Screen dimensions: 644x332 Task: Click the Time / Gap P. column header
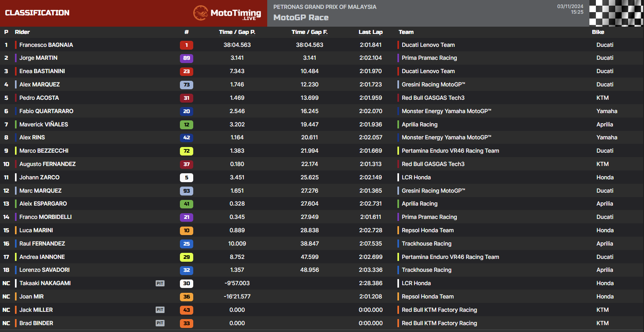click(x=237, y=32)
